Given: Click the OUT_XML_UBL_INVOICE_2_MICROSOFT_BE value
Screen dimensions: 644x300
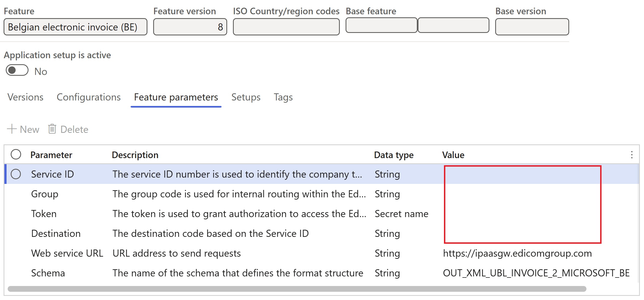Looking at the screenshot, I should (x=536, y=273).
